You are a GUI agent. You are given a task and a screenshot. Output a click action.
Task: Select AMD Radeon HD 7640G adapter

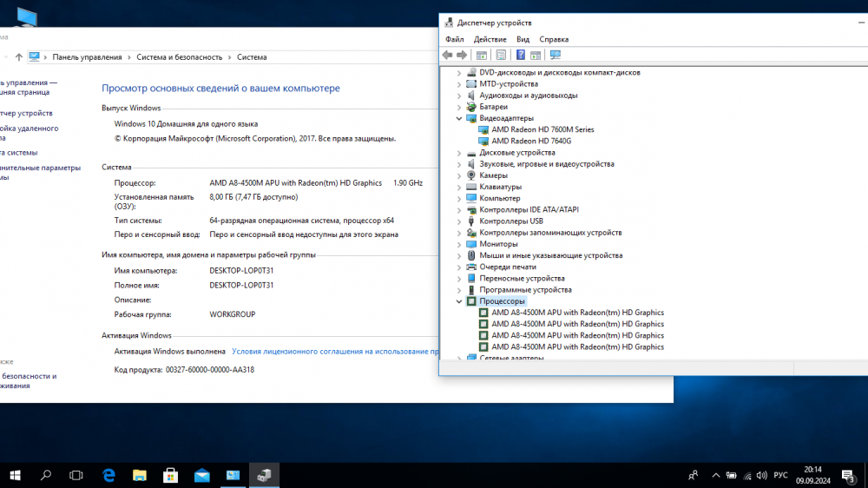[531, 141]
